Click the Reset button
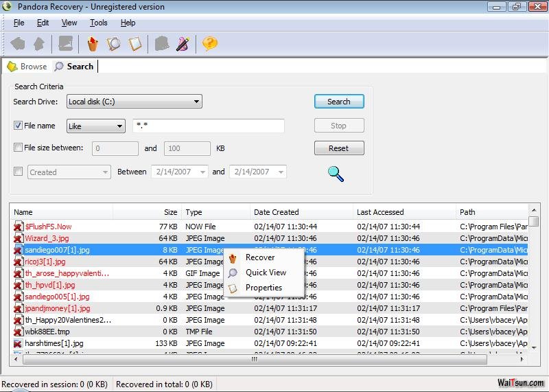 339,148
